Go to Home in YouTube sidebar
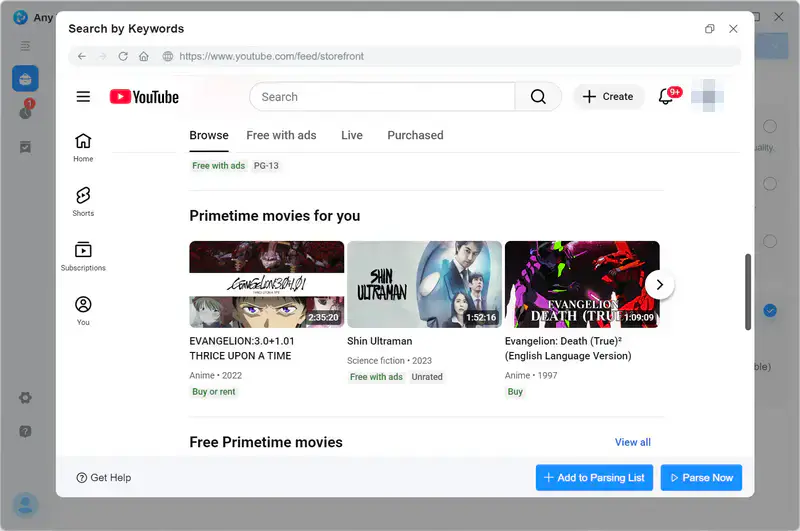800x531 pixels. 83,147
